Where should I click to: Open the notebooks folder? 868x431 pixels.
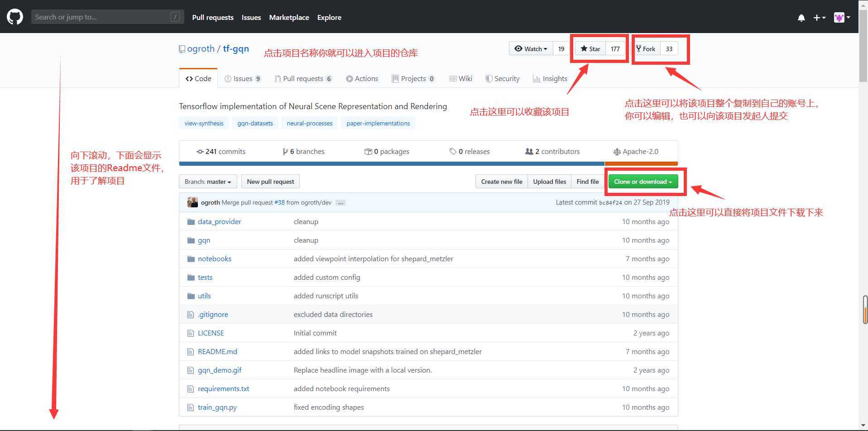tap(215, 259)
